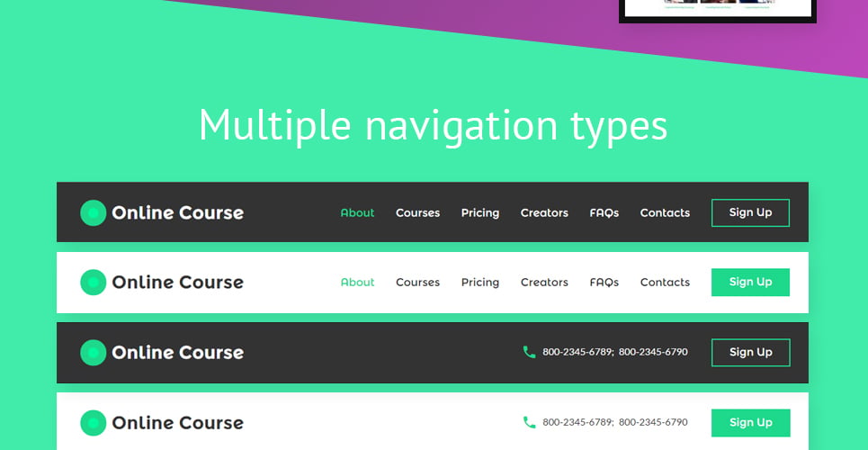Image resolution: width=868 pixels, height=450 pixels.
Task: Open About in the dark navigation bar
Action: click(358, 212)
